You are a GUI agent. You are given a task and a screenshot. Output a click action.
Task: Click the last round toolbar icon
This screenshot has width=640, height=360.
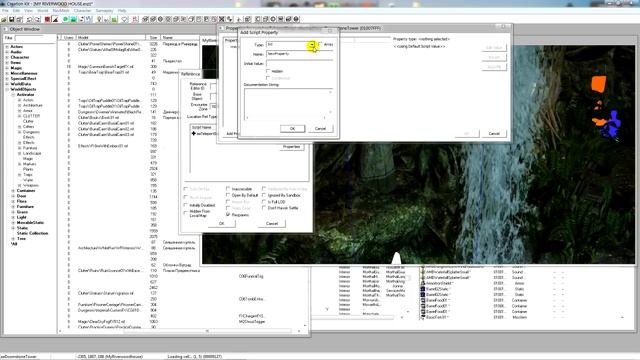296,19
